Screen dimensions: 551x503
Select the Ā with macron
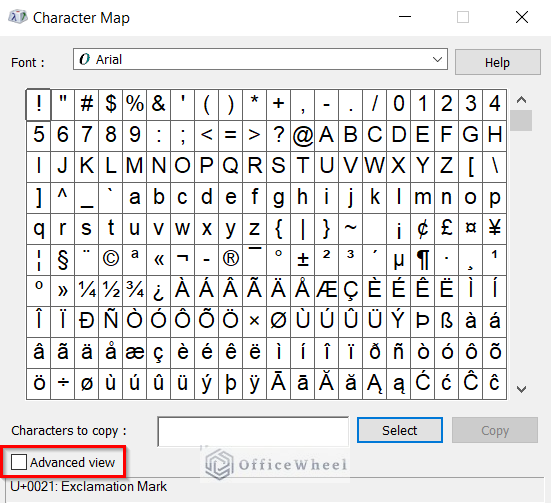click(x=278, y=384)
